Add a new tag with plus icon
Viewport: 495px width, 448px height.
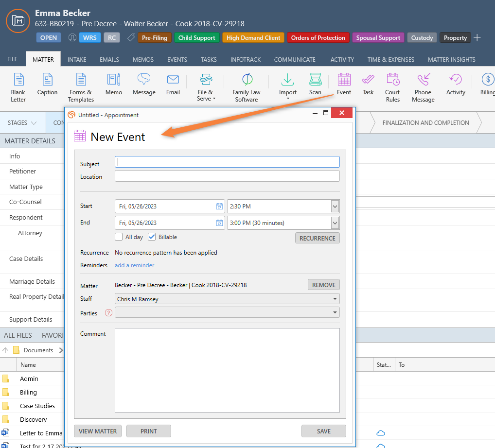click(477, 37)
